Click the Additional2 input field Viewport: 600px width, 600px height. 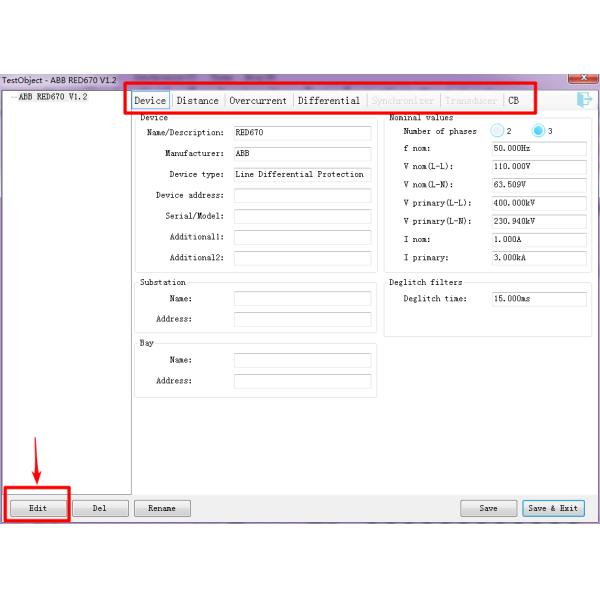tap(302, 258)
